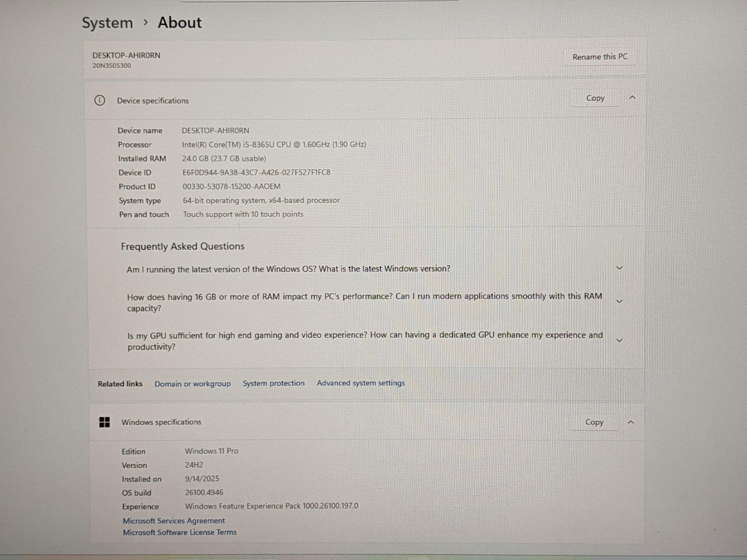
Task: Copy the device specifications
Action: (595, 98)
